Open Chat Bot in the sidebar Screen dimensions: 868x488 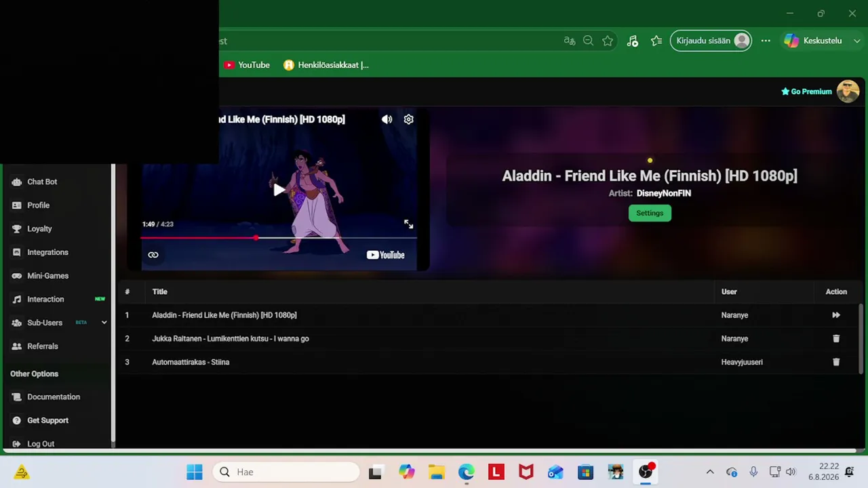tap(42, 182)
